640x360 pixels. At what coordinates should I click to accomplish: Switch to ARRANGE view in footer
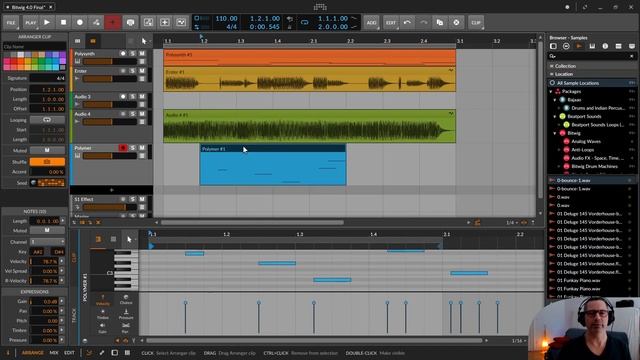[x=33, y=353]
